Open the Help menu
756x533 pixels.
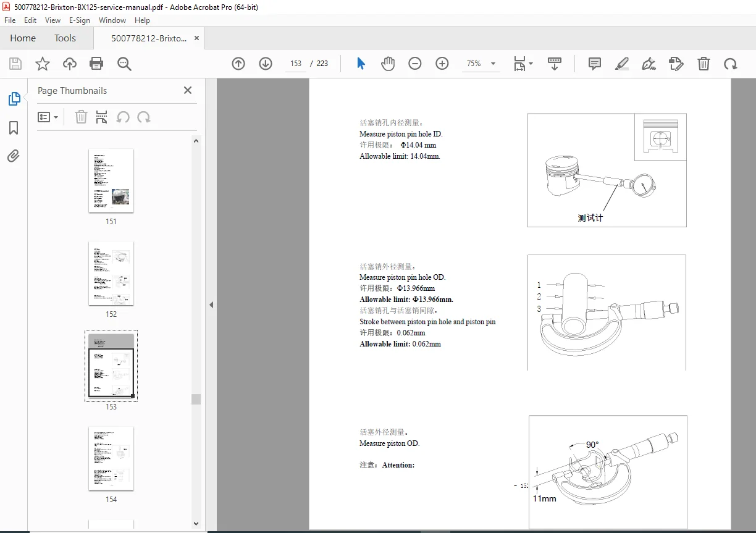(x=142, y=20)
